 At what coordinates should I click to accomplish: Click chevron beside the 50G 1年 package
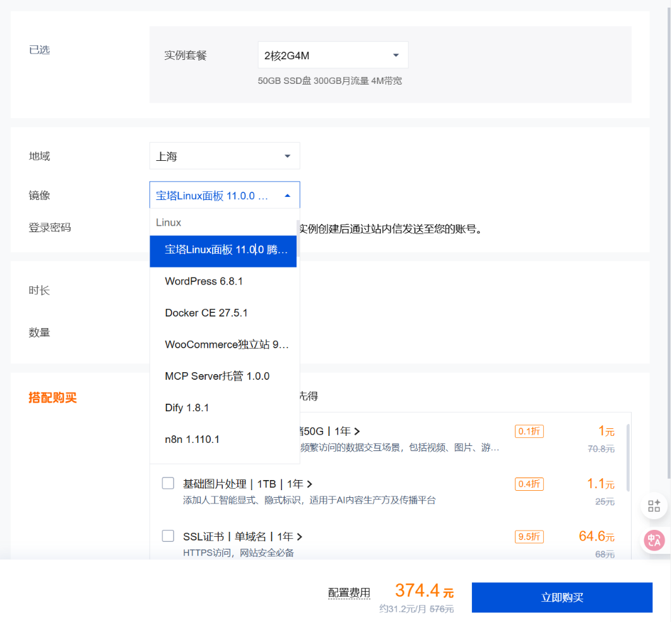(357, 431)
